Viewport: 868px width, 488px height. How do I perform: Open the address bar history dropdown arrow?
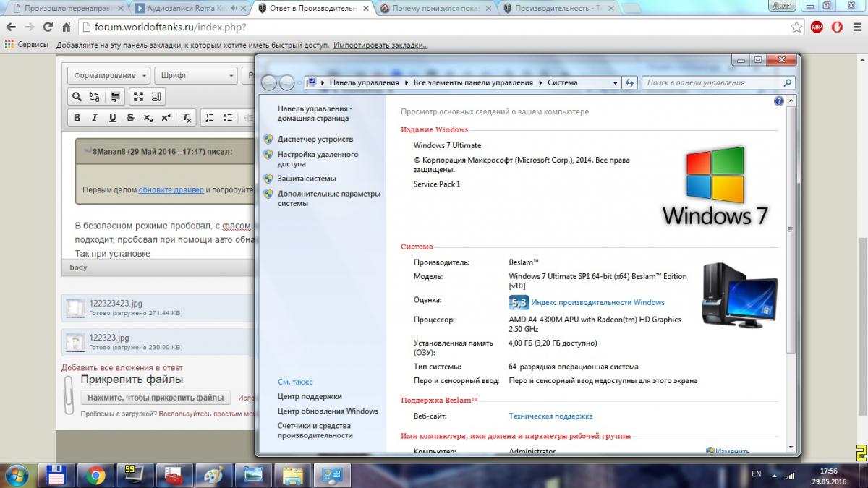click(x=616, y=82)
